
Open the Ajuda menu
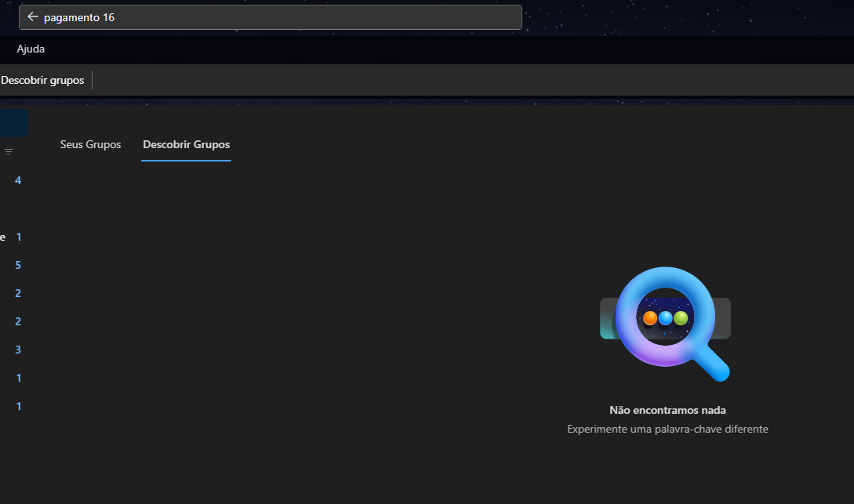tap(31, 49)
